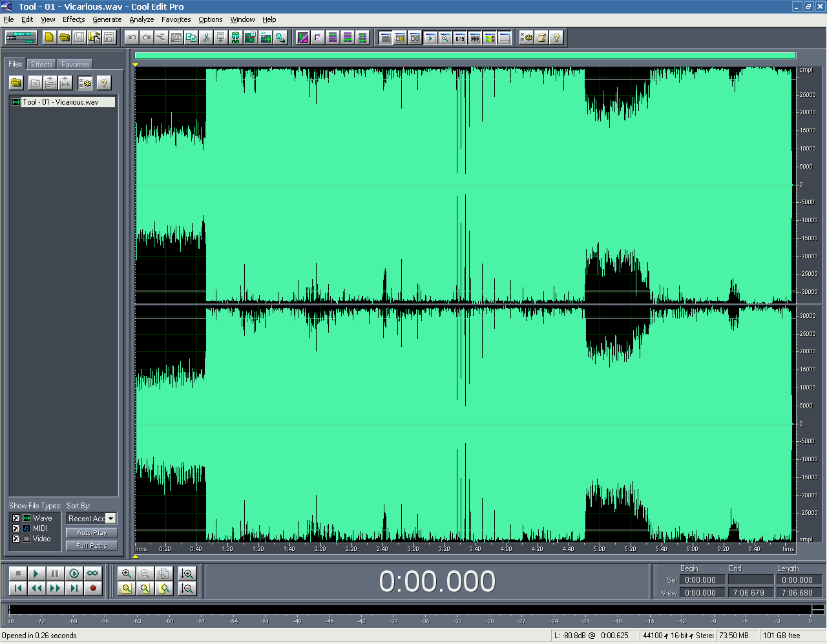Click the Sel Length time field

pyautogui.click(x=799, y=580)
